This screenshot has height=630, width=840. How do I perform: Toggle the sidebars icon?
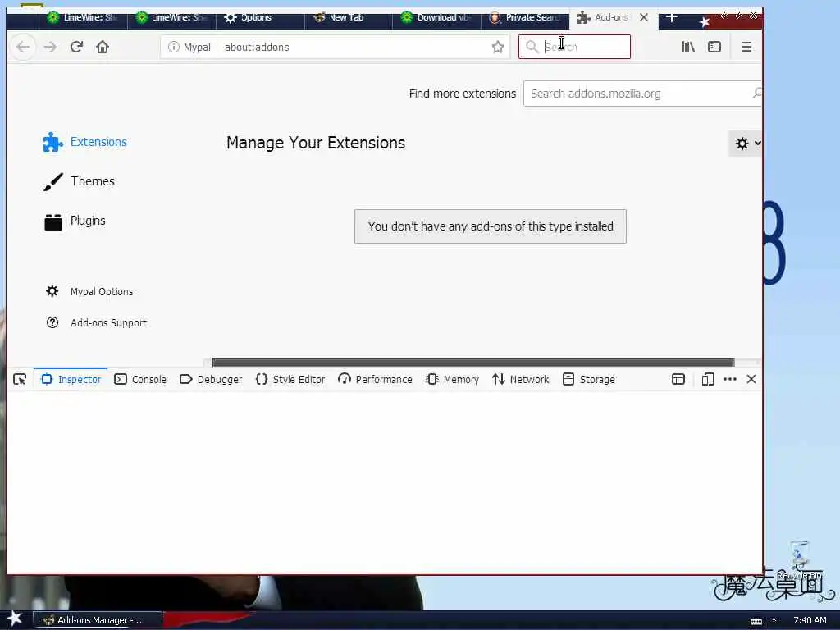click(x=714, y=47)
